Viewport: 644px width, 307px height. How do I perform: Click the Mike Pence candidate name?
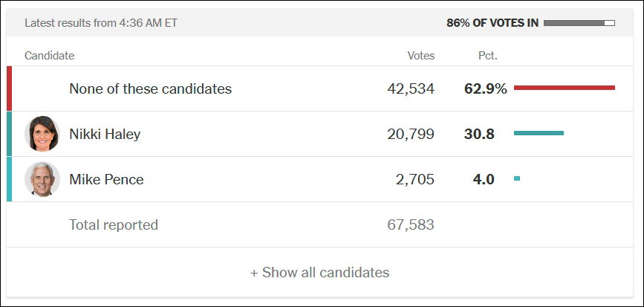tap(106, 179)
